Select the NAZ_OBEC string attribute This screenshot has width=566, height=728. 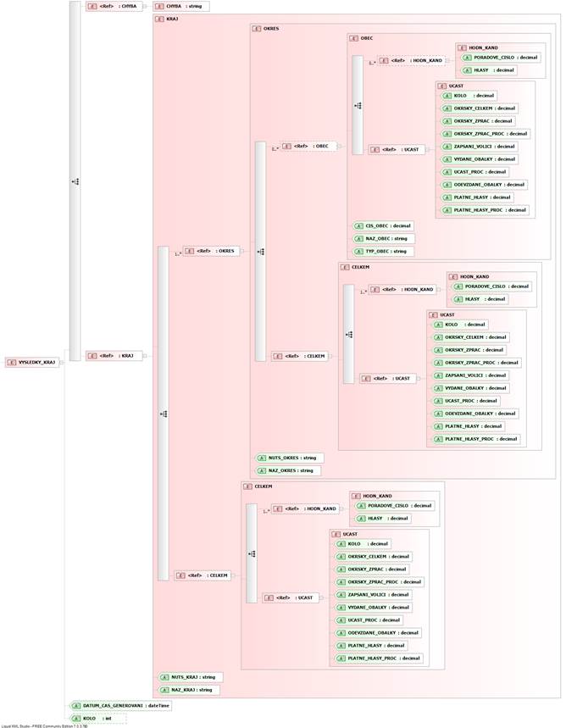(386, 239)
